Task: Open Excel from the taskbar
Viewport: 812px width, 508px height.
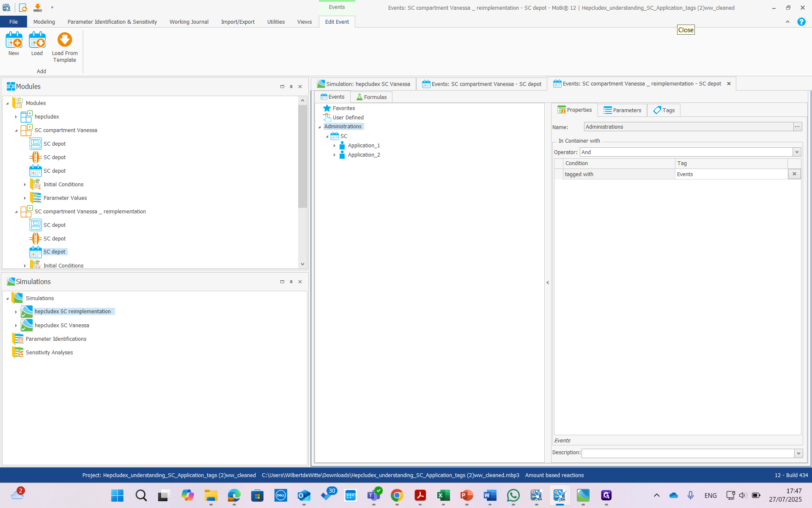Action: 443,495
